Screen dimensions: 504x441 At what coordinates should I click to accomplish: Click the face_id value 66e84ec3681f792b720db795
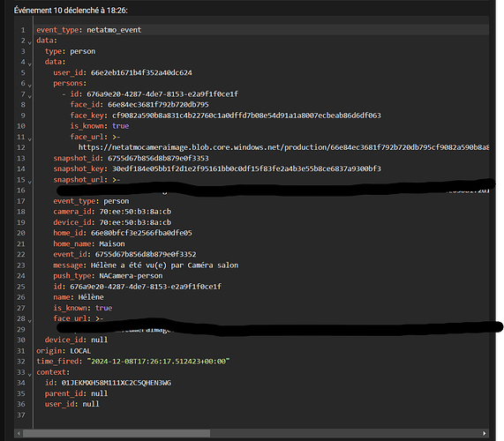coord(158,105)
